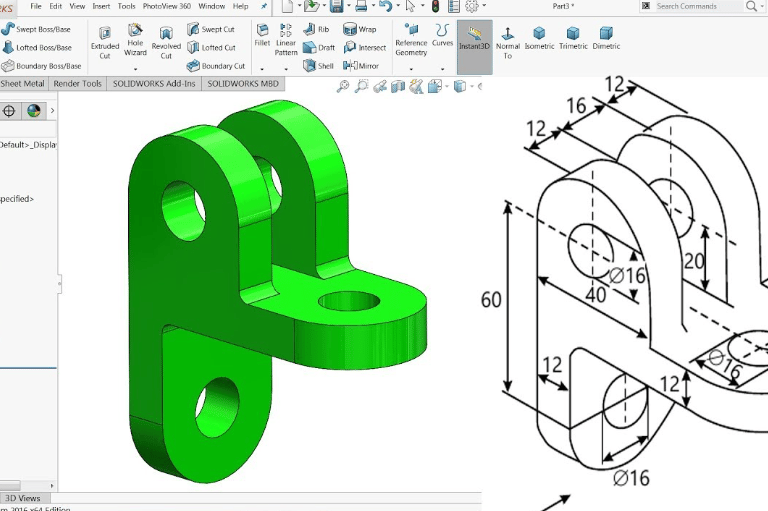Open the Insert menu

click(x=101, y=6)
